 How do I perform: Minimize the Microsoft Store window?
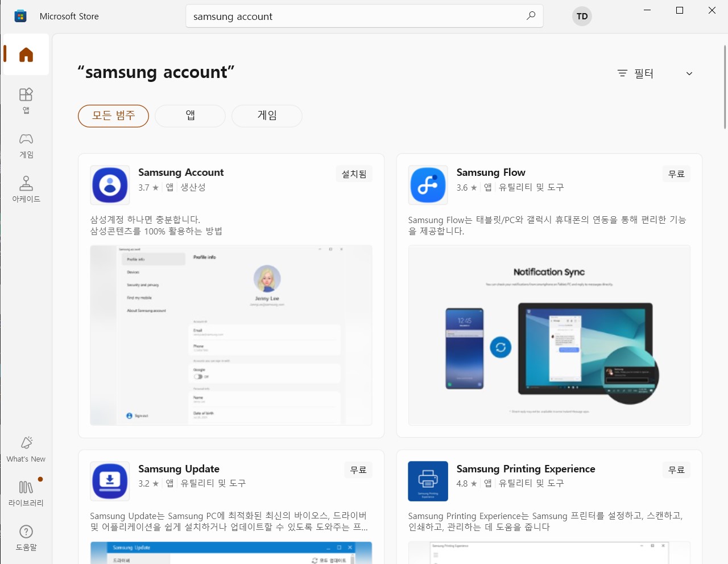coord(647,10)
